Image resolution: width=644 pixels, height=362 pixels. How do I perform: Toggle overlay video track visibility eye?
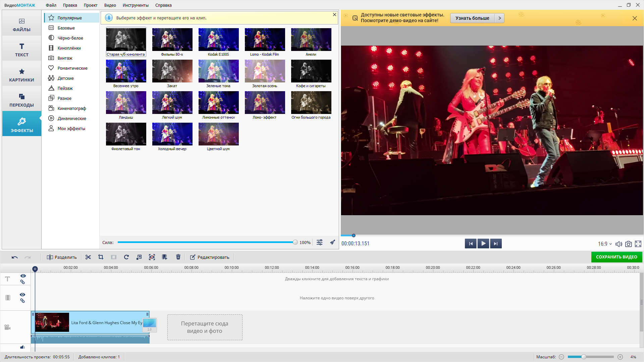click(22, 295)
